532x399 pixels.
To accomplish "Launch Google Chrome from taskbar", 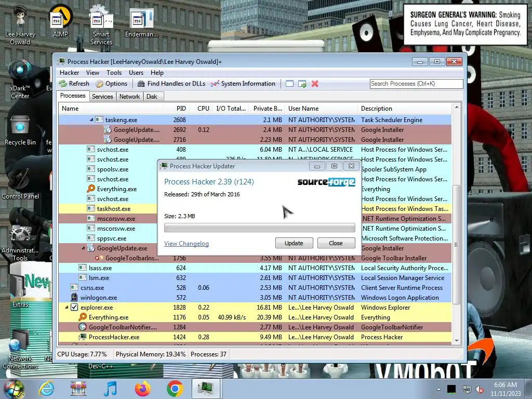I will pos(175,389).
